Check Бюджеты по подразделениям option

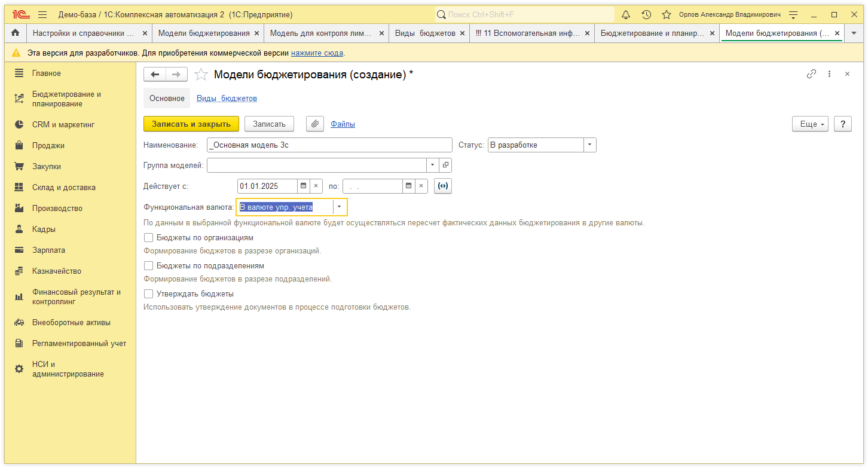[x=149, y=266]
